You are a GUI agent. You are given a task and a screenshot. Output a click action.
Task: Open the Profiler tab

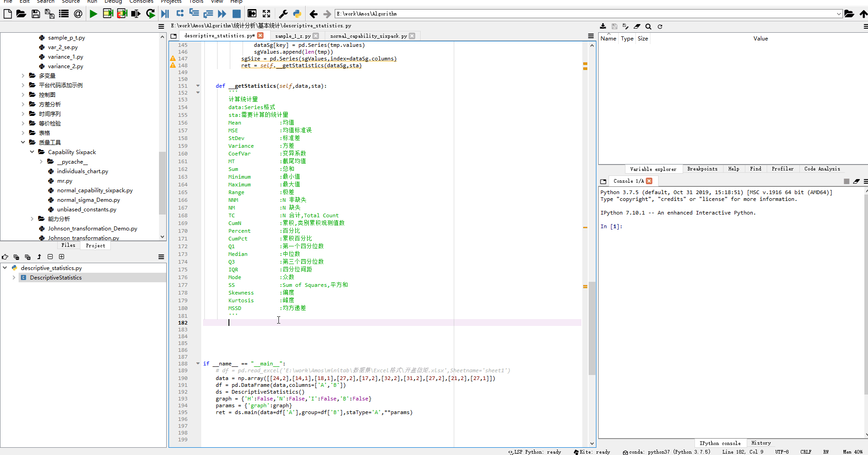pyautogui.click(x=783, y=169)
